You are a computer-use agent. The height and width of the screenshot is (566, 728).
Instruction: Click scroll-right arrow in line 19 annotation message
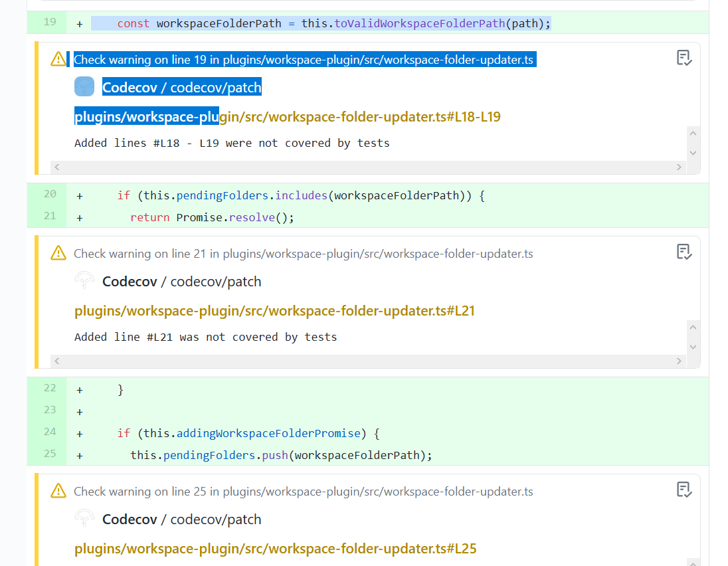pyautogui.click(x=680, y=167)
